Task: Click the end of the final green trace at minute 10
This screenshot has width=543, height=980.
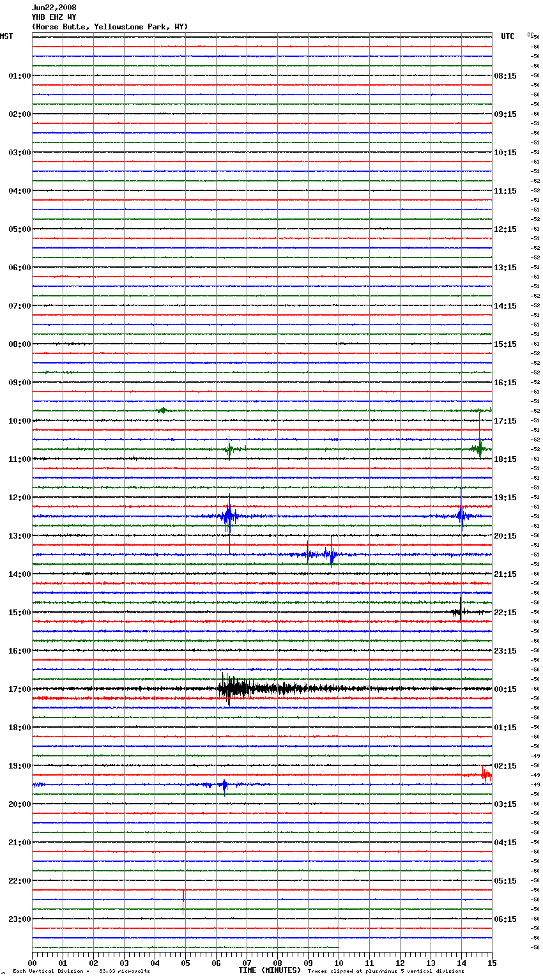Action: click(339, 947)
